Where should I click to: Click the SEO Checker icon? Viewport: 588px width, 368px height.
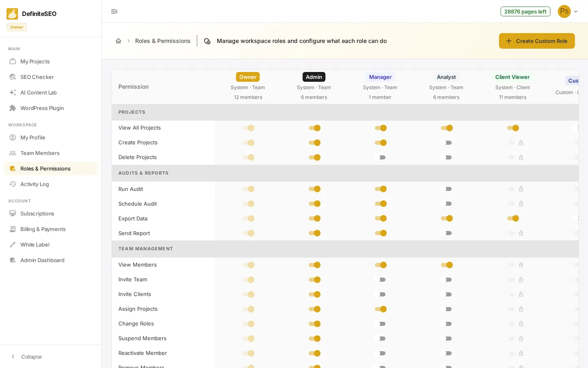tap(13, 77)
